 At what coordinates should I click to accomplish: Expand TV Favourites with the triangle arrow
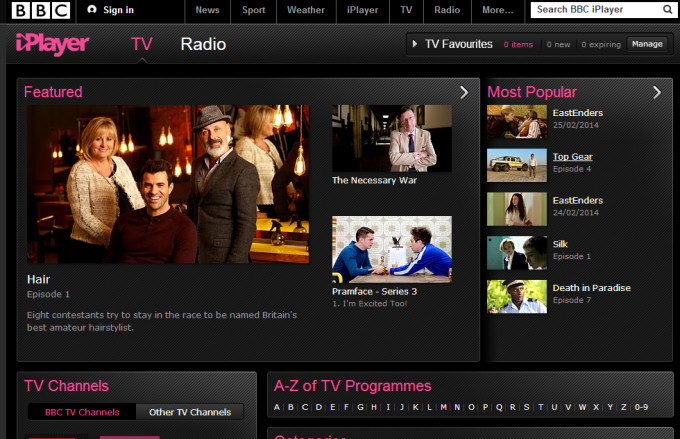415,44
